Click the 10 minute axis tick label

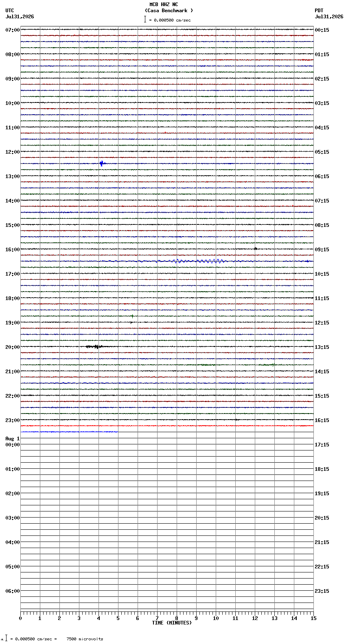pos(216,618)
